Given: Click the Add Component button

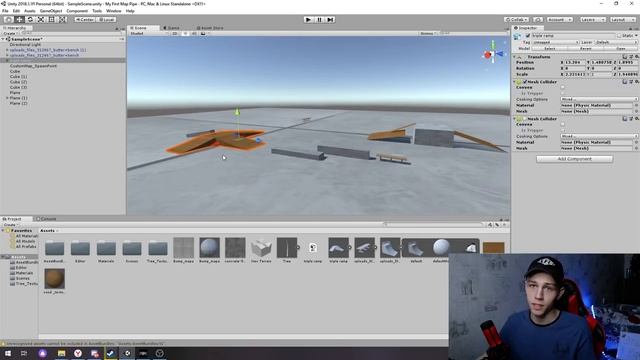Looking at the screenshot, I should pyautogui.click(x=574, y=159).
